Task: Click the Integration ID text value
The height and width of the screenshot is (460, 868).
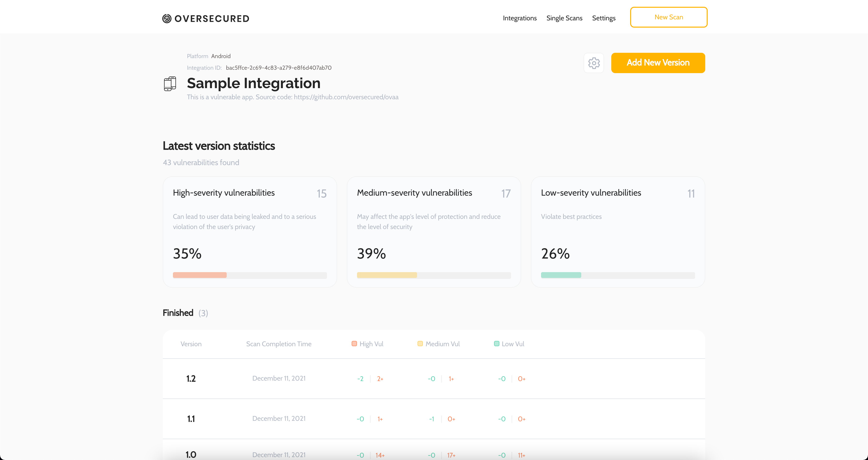Action: 278,68
